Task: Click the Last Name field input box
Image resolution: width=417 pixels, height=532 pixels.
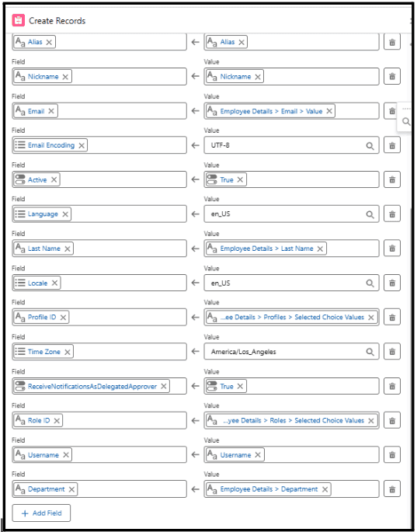Action: [99, 249]
